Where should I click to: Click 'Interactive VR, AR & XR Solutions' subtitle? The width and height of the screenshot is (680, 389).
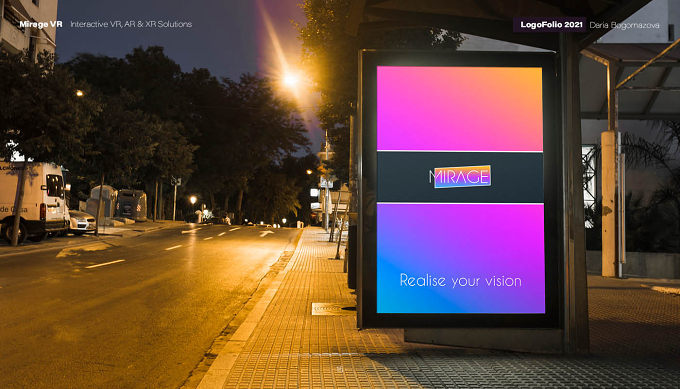(131, 24)
